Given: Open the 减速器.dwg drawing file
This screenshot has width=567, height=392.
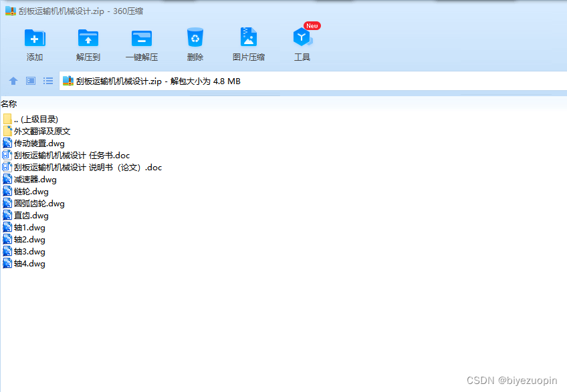Looking at the screenshot, I should [x=33, y=179].
